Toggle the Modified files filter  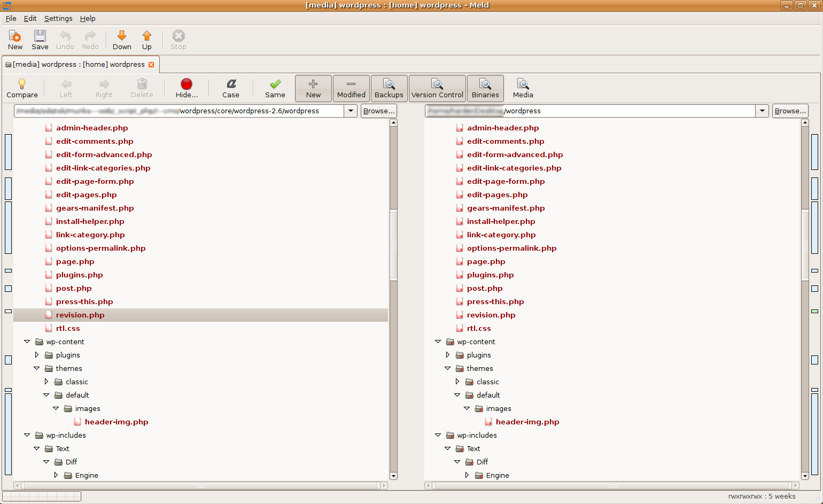tap(351, 88)
